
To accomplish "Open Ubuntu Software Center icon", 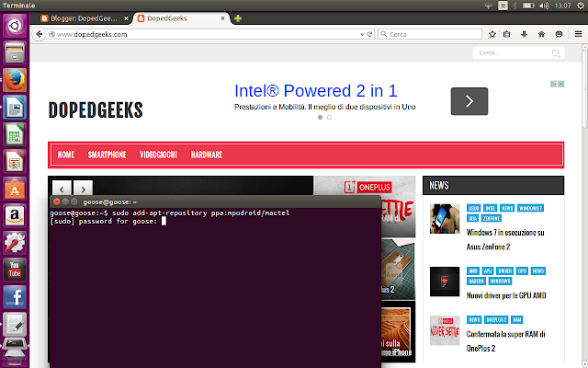I will pyautogui.click(x=15, y=189).
